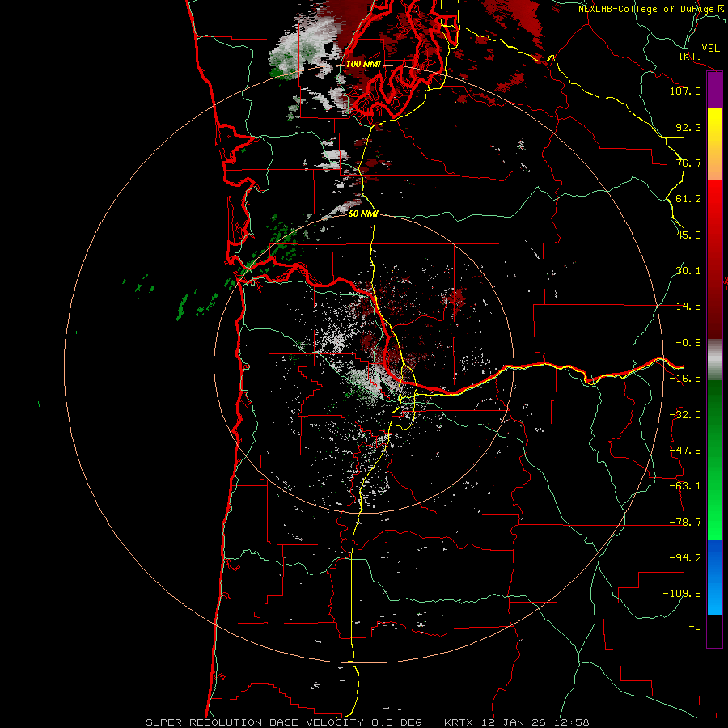Viewport: 728px width, 728px height.
Task: Click the 'VEL' legend title
Action: [711, 49]
